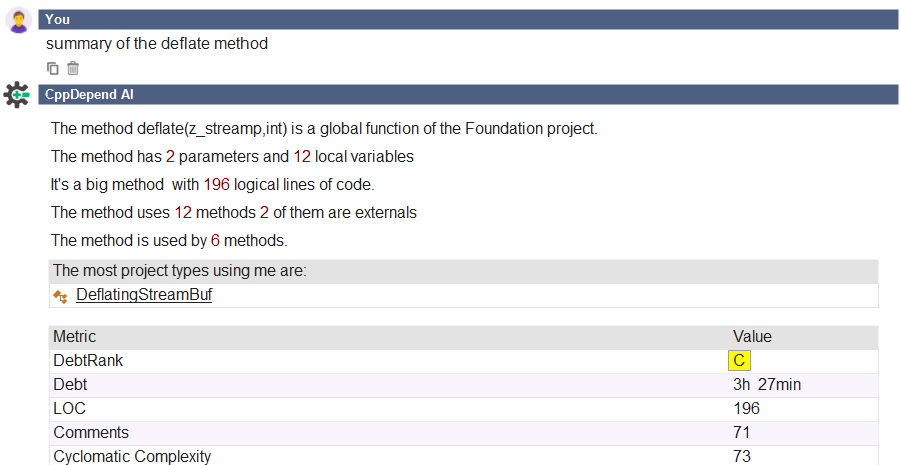Click the "You" message header bar
Screen dimensions: 901x465
click(468, 20)
